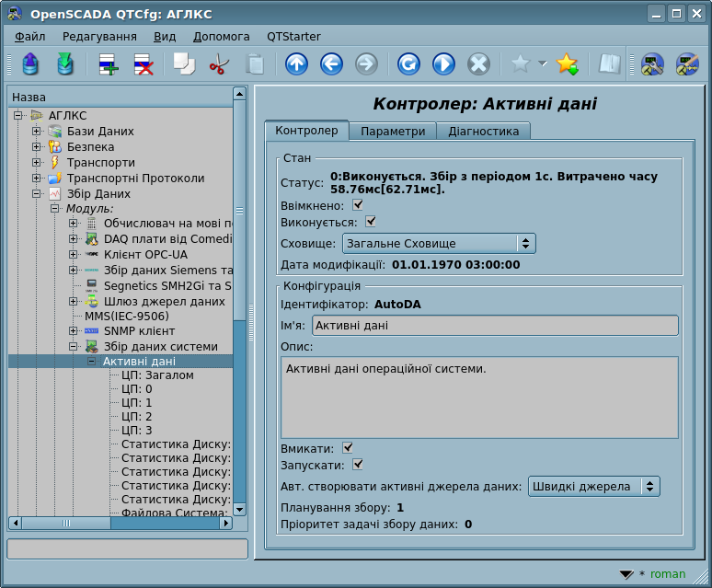Click the Add item toolbar icon
712x588 pixels.
(109, 64)
